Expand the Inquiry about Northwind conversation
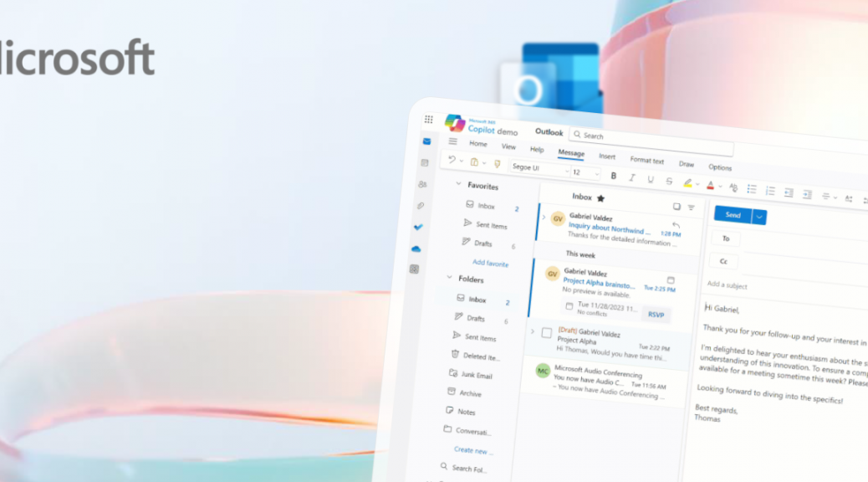868x482 pixels. tap(544, 218)
